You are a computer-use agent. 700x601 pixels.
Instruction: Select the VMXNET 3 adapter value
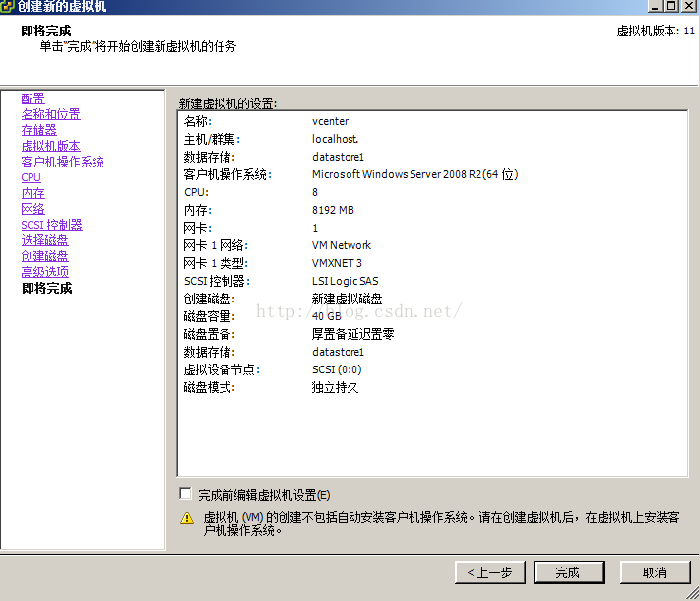(x=337, y=263)
